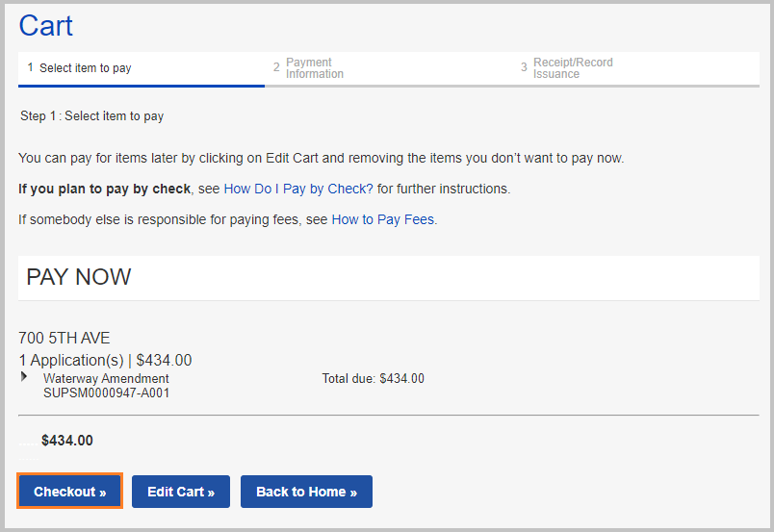Image resolution: width=774 pixels, height=532 pixels.
Task: Select the PAY NOW section header
Action: pyautogui.click(x=79, y=278)
